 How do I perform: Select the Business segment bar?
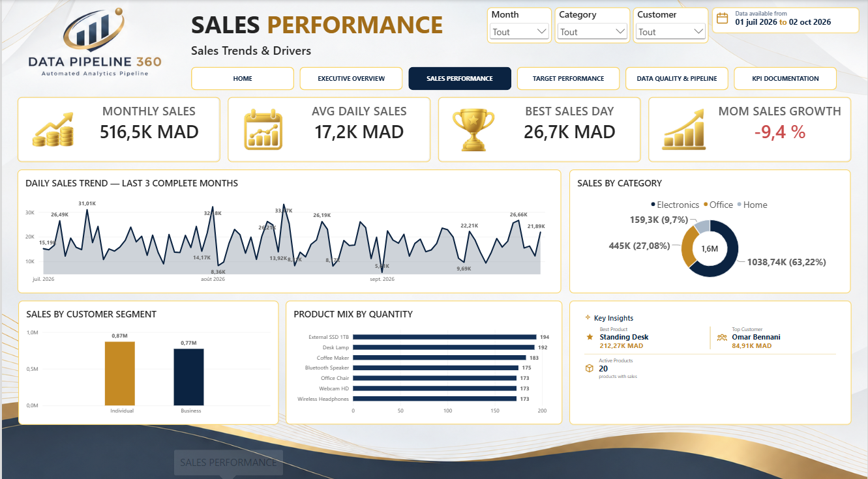coord(188,377)
